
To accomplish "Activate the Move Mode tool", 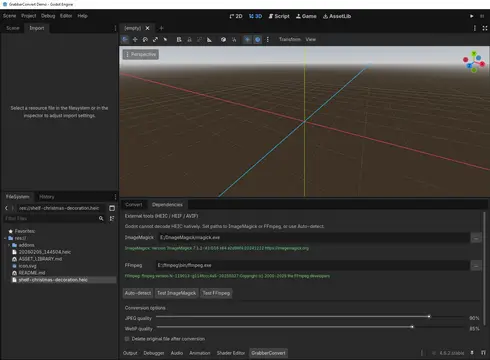I will tap(135, 40).
